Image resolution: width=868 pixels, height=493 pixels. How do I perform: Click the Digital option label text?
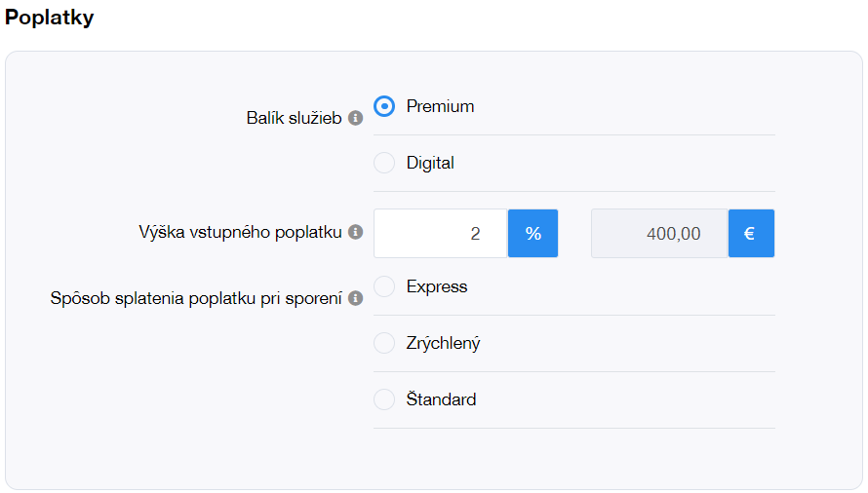pyautogui.click(x=430, y=163)
